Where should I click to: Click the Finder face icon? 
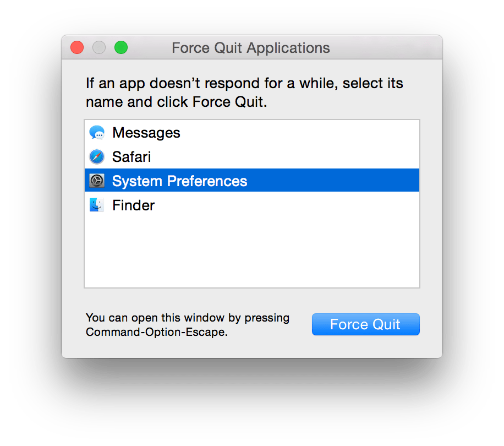pos(97,205)
